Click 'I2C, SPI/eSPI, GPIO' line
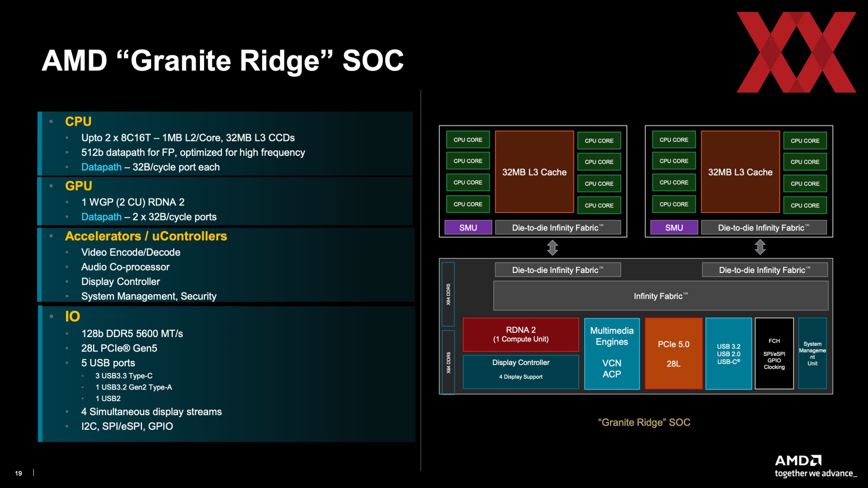Image resolution: width=868 pixels, height=488 pixels. coord(127,427)
